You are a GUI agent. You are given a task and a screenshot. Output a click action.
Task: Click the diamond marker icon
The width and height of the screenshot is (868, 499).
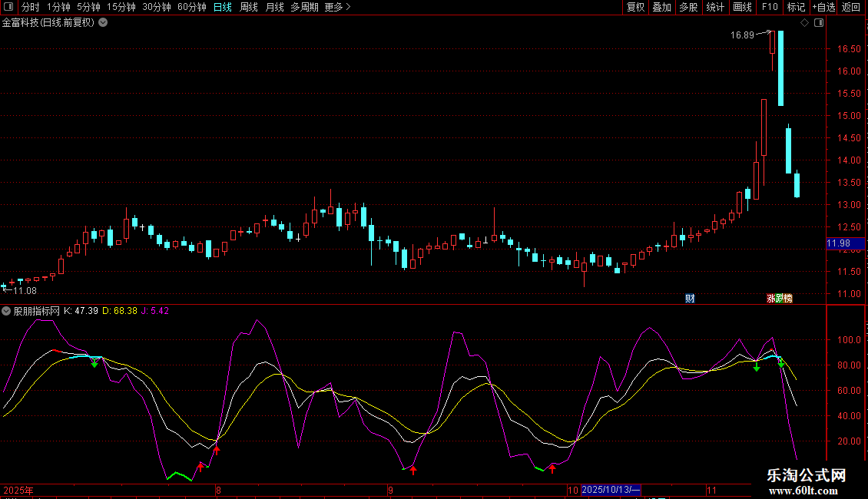pos(804,23)
